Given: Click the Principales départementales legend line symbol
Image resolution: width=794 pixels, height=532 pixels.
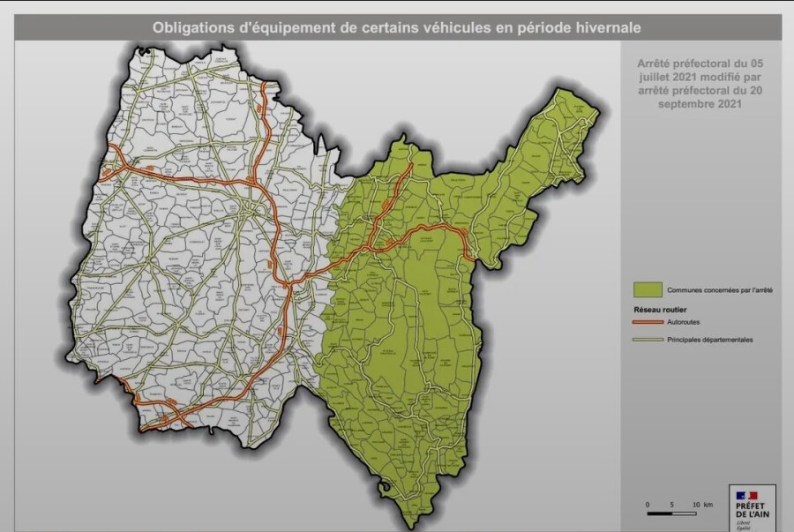Looking at the screenshot, I should coord(648,340).
